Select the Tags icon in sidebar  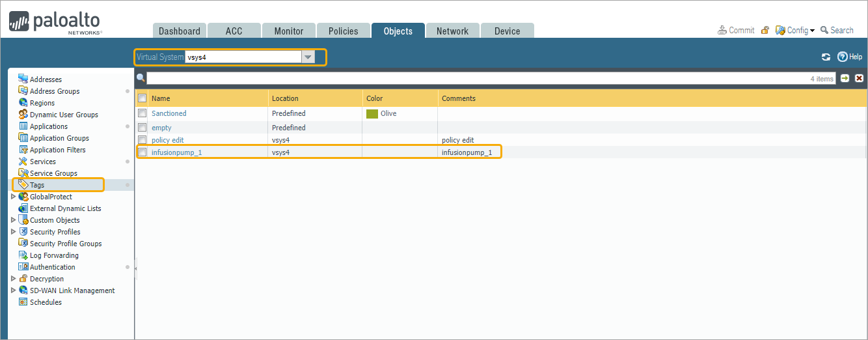tap(23, 185)
